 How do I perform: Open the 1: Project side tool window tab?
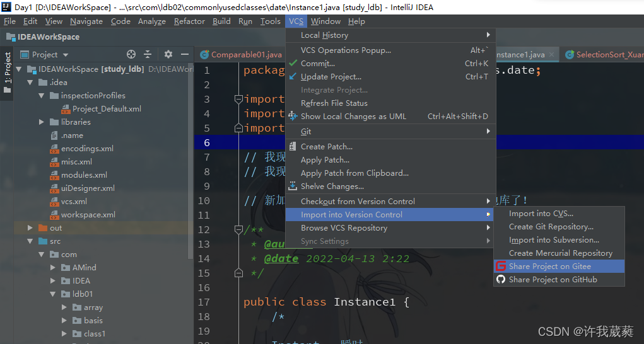click(x=8, y=72)
